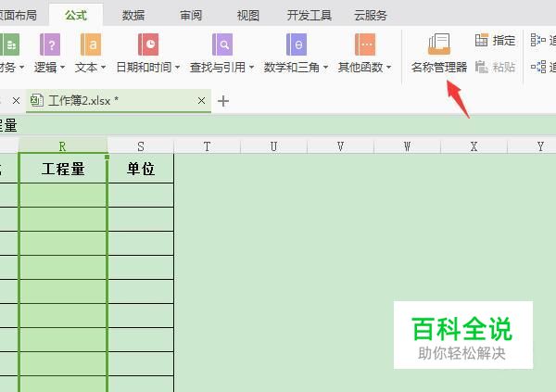The width and height of the screenshot is (556, 392).
Task: Click the 指定 (Create from selection) icon
Action: (x=482, y=40)
